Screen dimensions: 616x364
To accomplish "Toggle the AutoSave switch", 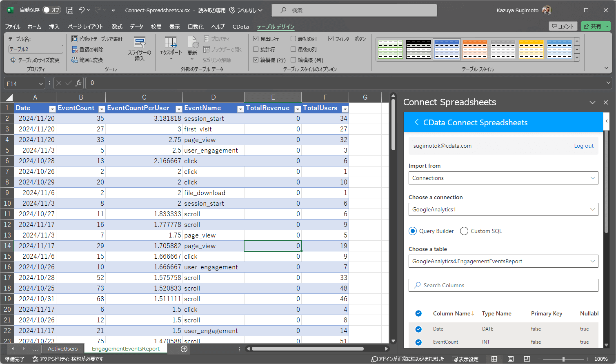I will (x=52, y=10).
